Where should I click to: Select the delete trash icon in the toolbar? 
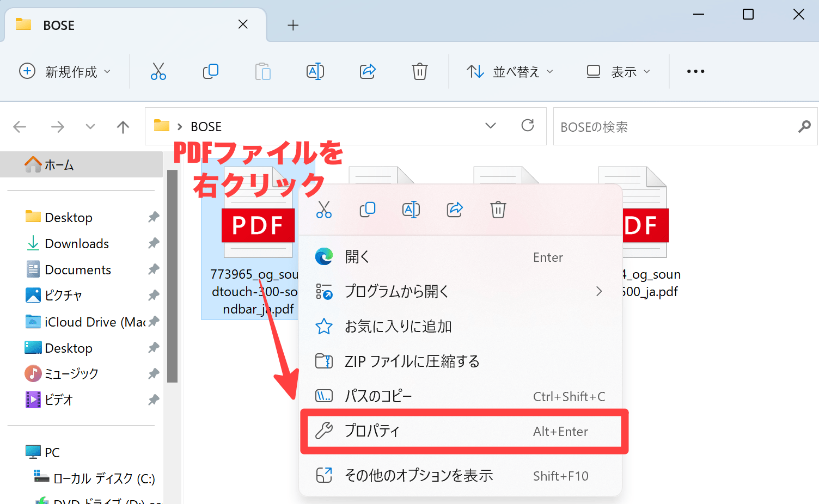coord(419,71)
